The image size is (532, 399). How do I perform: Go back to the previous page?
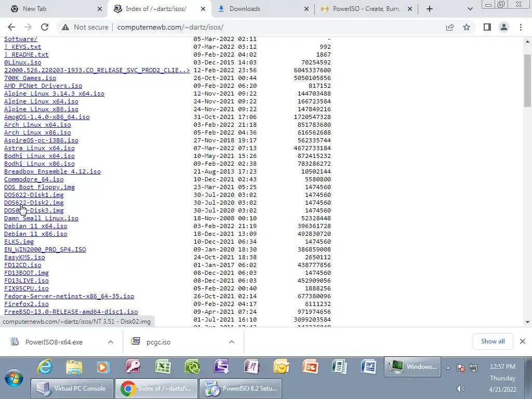click(11, 27)
